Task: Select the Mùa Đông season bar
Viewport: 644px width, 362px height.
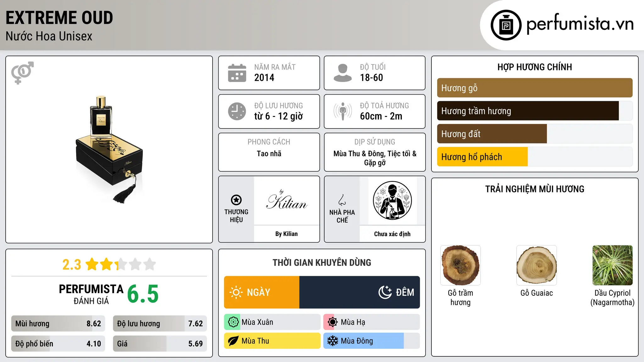Action: [x=372, y=341]
